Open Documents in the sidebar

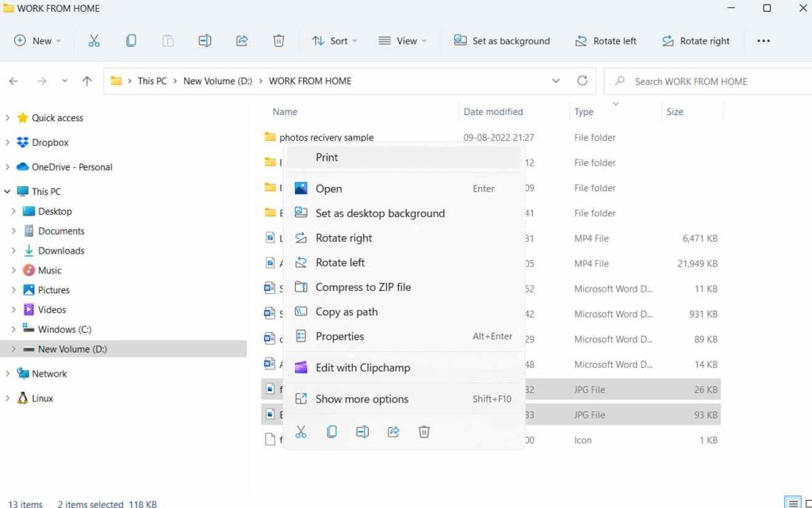(x=60, y=231)
